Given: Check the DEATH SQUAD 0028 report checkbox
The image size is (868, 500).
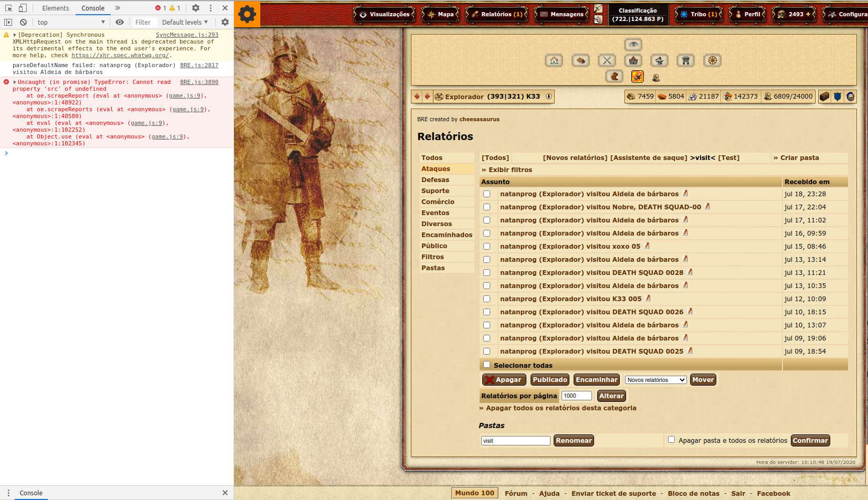Looking at the screenshot, I should click(x=486, y=273).
